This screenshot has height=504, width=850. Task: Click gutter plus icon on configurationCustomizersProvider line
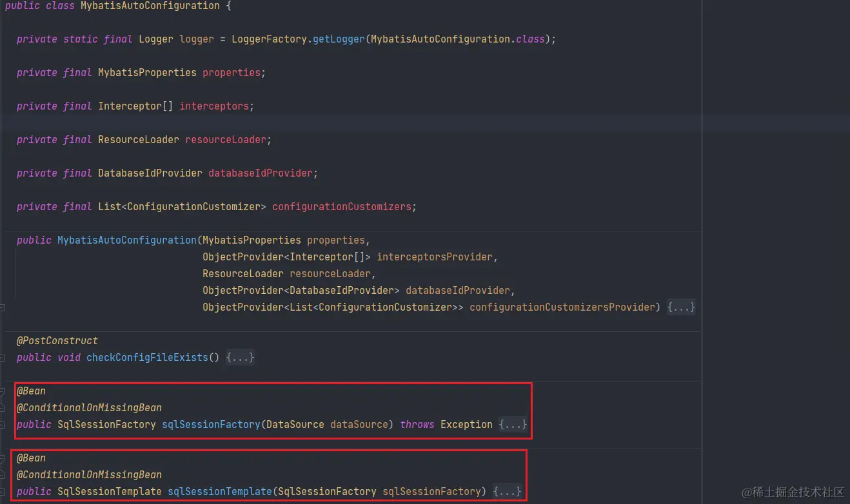3,307
